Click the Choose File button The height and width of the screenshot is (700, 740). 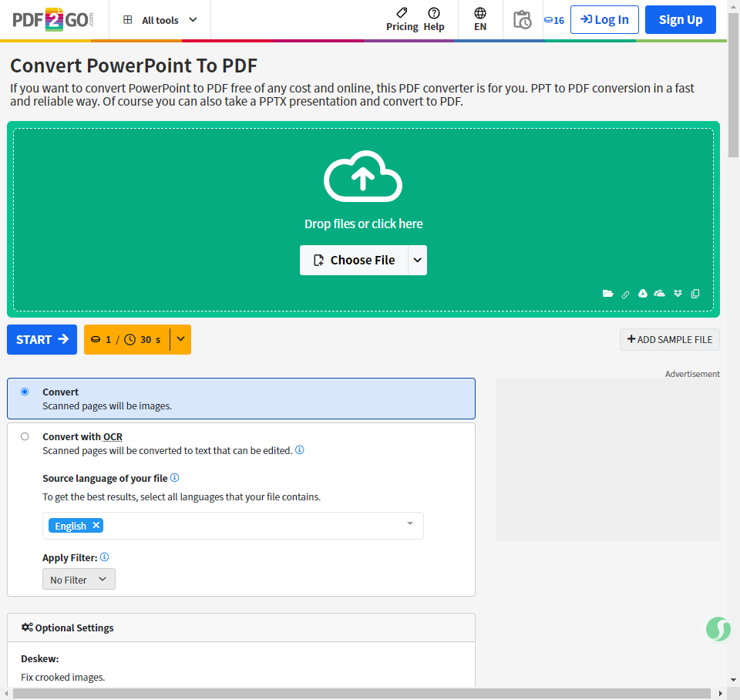coord(354,260)
